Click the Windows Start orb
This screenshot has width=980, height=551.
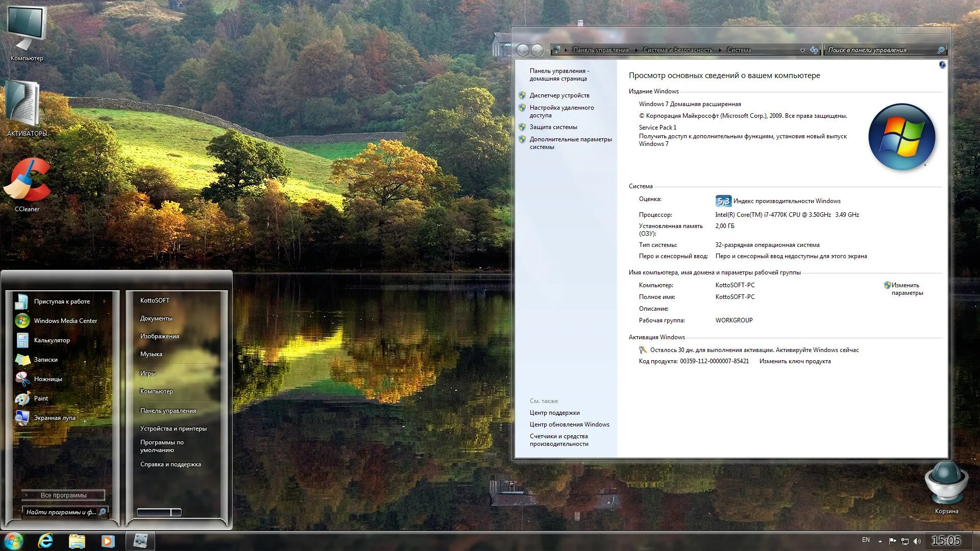(13, 541)
